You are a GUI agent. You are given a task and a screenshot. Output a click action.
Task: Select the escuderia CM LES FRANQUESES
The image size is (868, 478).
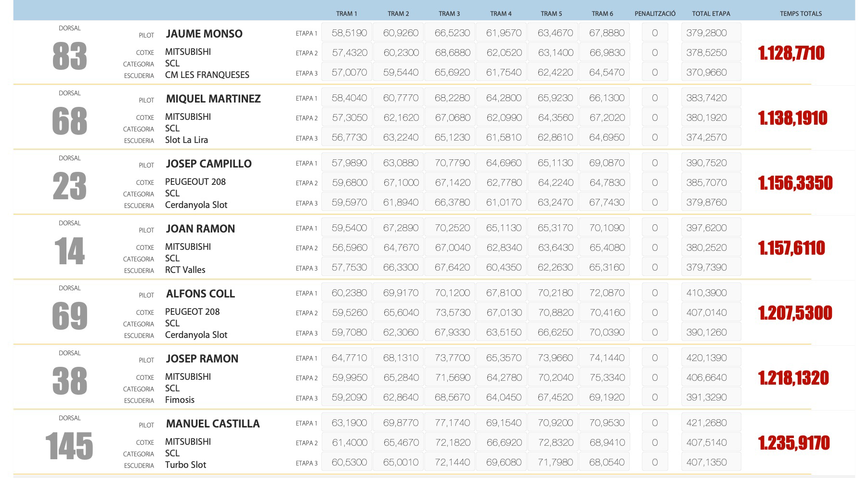[x=207, y=75]
